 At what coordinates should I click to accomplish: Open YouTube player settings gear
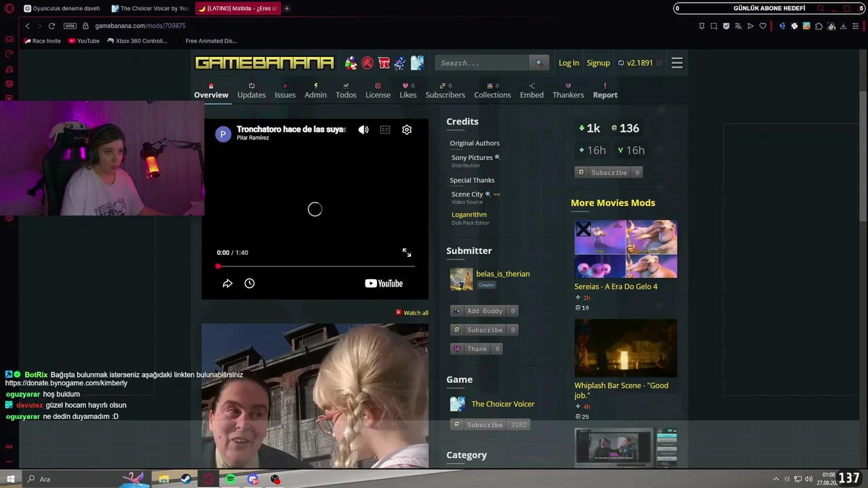coord(407,129)
